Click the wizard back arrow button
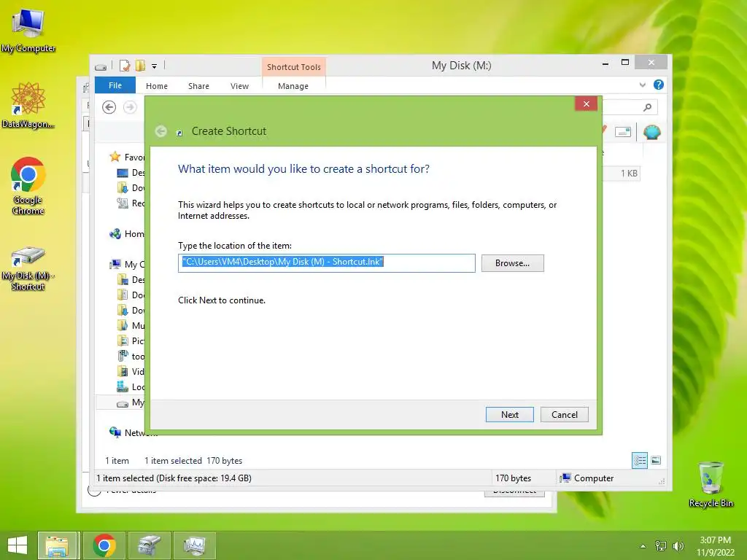 pos(161,131)
